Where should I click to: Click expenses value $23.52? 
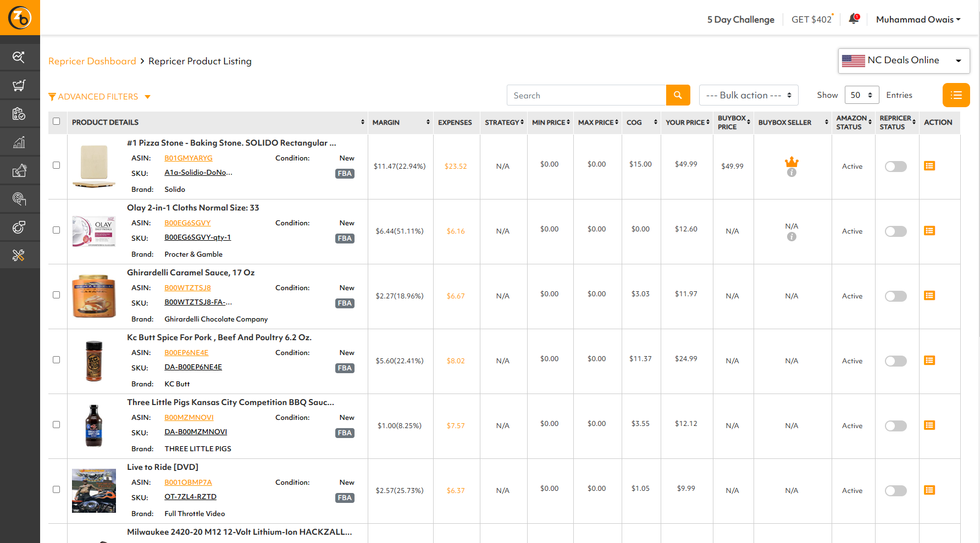tap(456, 167)
